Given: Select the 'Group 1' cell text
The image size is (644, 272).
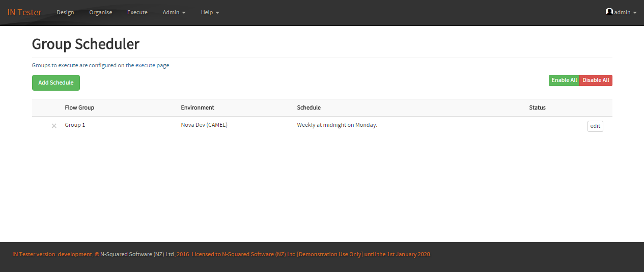Looking at the screenshot, I should (x=75, y=125).
